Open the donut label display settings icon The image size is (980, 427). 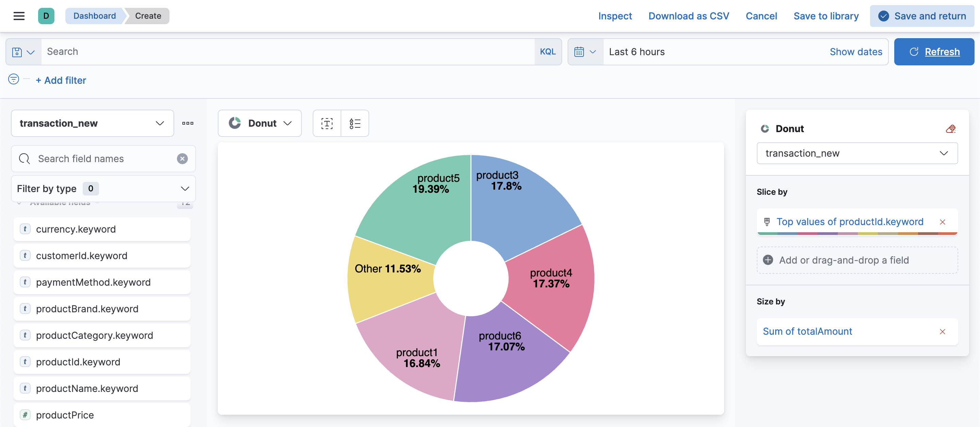[x=327, y=123]
